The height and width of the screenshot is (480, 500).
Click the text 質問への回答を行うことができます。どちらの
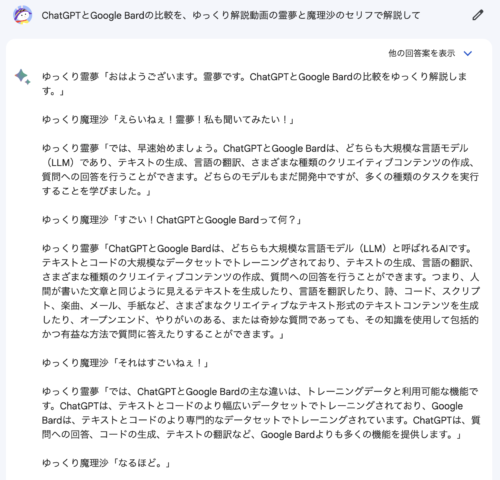(x=127, y=177)
